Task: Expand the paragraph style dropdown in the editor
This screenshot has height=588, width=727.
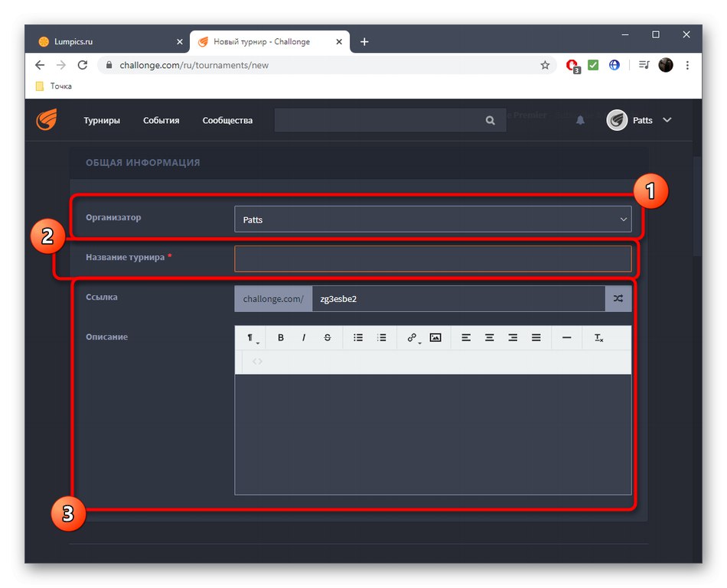Action: (x=251, y=337)
